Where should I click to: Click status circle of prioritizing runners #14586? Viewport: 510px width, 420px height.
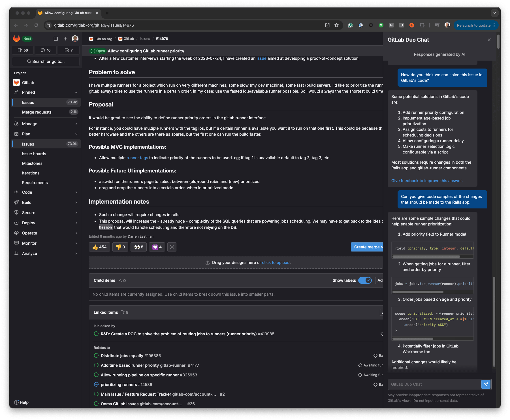point(96,385)
